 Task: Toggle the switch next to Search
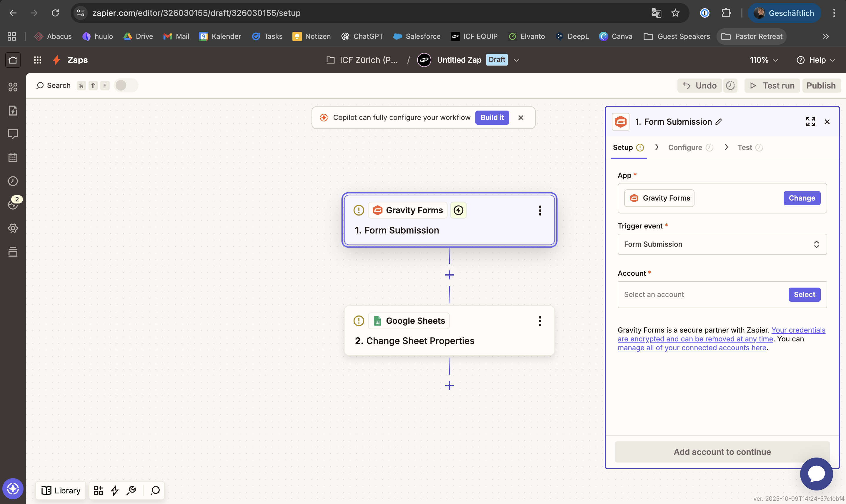126,86
